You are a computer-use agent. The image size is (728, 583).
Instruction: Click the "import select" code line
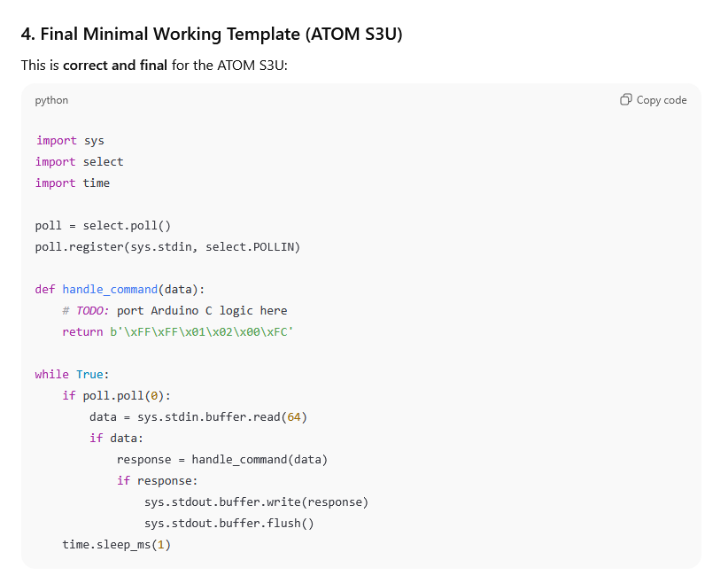tap(80, 161)
